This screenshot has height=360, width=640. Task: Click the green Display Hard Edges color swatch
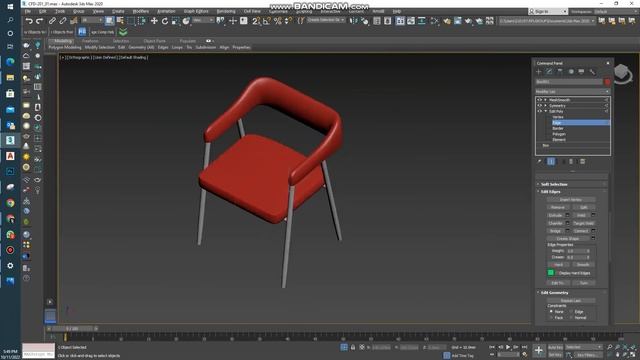coord(551,273)
